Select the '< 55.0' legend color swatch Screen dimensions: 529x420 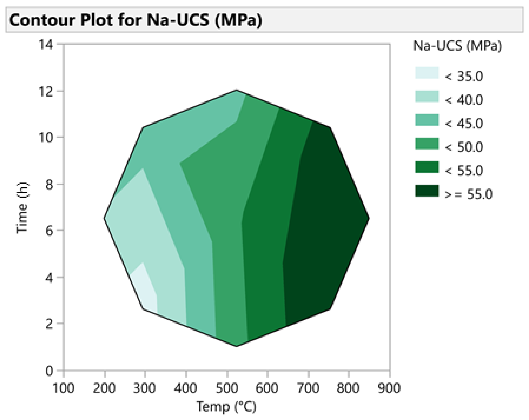coord(427,167)
